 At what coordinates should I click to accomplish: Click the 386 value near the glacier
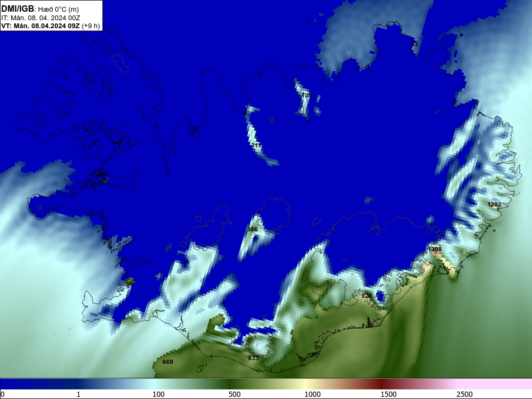tap(252, 229)
